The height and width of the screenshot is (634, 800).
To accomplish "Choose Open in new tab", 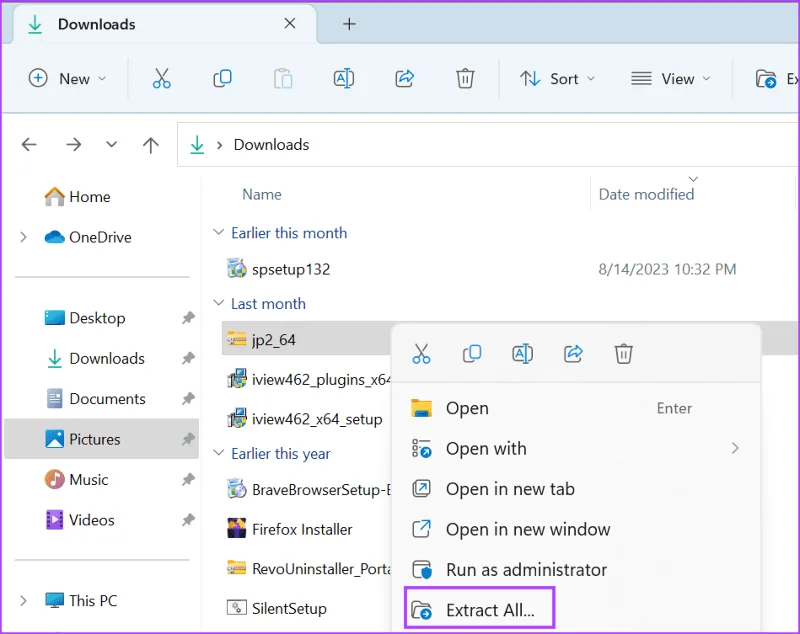I will coord(576,489).
